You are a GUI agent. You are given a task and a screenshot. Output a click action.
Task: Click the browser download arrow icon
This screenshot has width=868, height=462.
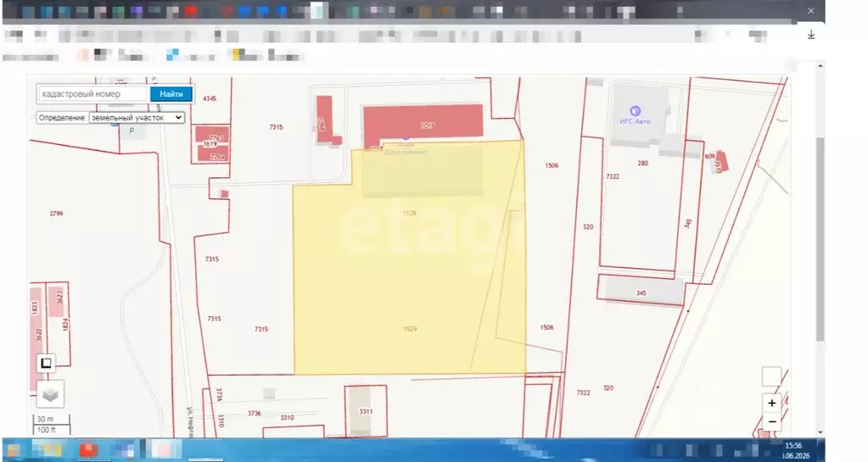point(811,35)
